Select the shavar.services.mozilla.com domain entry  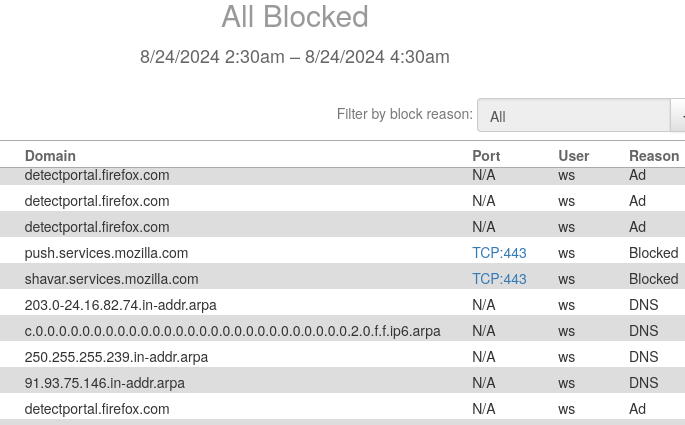click(x=111, y=279)
